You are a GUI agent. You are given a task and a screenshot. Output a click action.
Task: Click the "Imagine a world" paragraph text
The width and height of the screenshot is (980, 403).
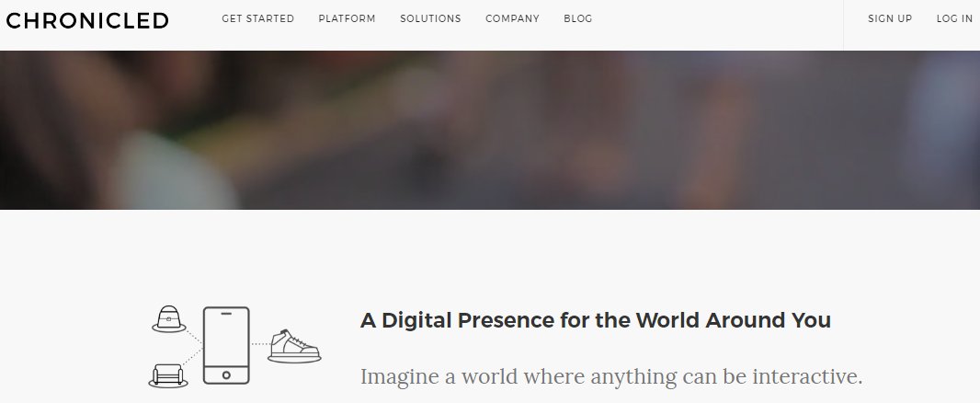point(611,376)
